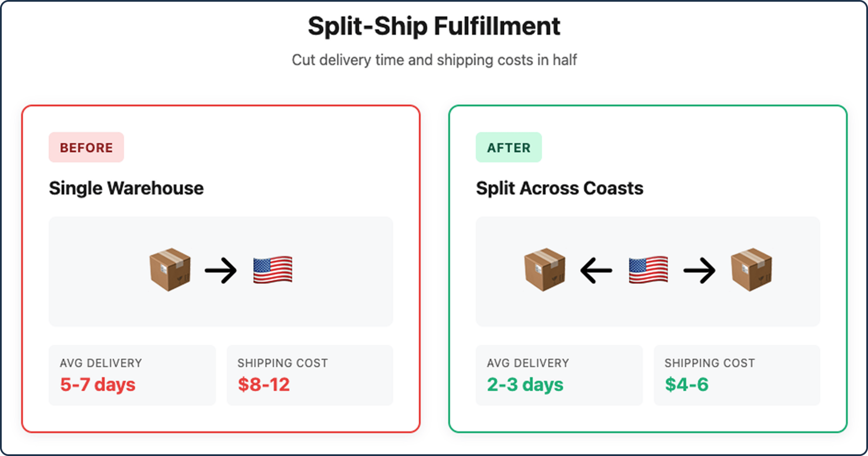Click the left package in Split Across Coasts
Viewport: 868px width, 456px height.
[x=545, y=270]
